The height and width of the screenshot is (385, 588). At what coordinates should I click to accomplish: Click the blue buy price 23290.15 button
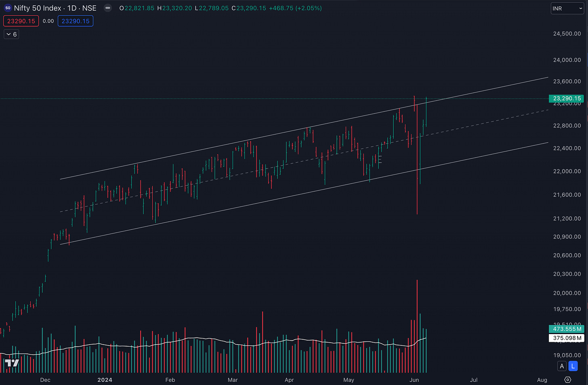(x=76, y=21)
